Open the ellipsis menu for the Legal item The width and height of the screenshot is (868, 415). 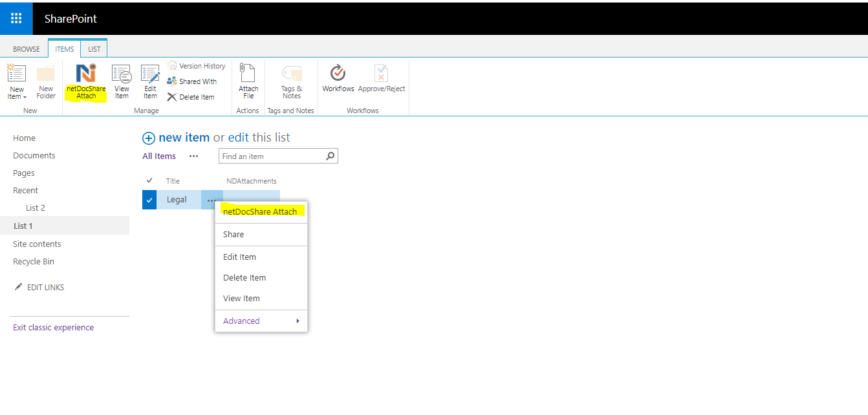click(x=212, y=200)
